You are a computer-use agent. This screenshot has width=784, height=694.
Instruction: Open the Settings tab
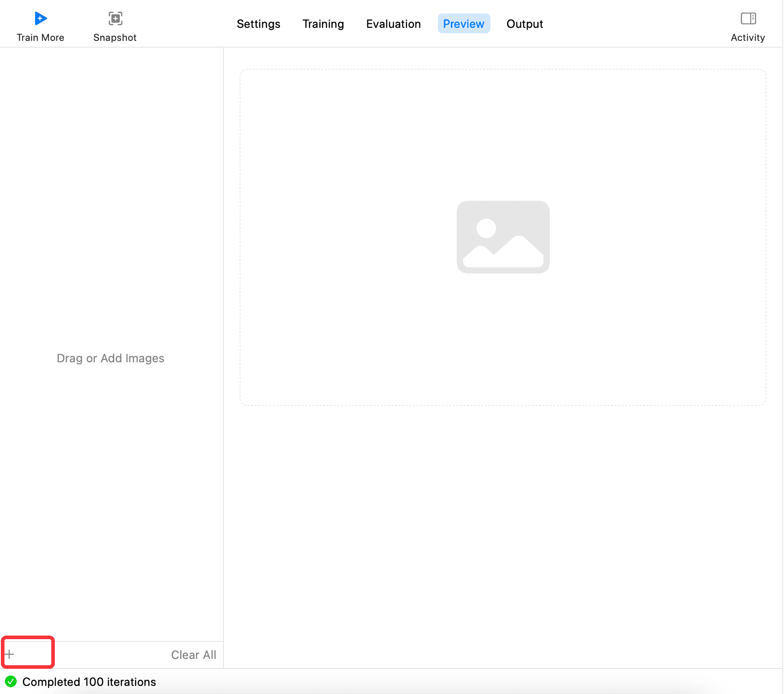coord(258,24)
